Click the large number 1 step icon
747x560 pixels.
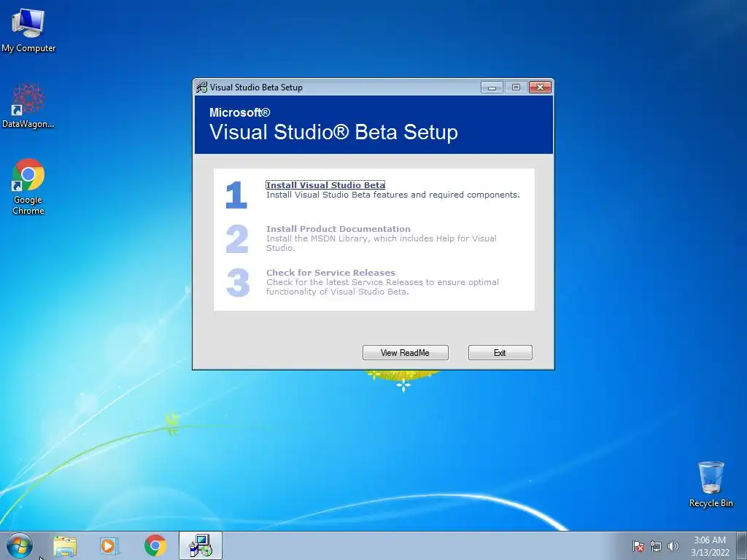coord(236,195)
